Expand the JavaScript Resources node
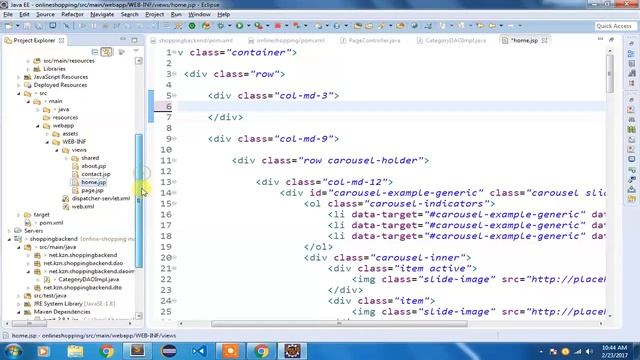Image resolution: width=640 pixels, height=360 pixels. pos(19,77)
